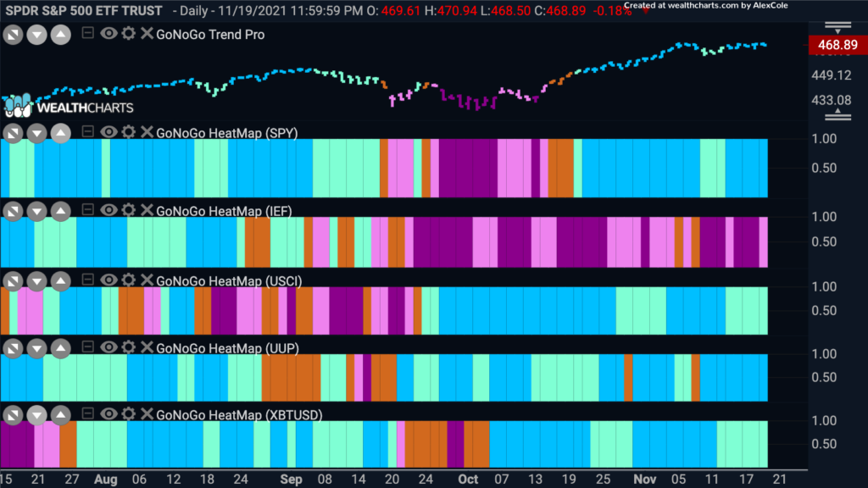868x488 pixels.
Task: Move HeatMap (XBTUSD) panel down
Action: coord(36,415)
